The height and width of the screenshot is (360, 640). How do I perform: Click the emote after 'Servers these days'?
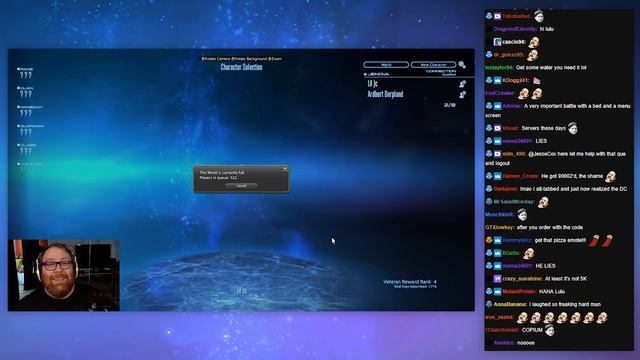573,128
